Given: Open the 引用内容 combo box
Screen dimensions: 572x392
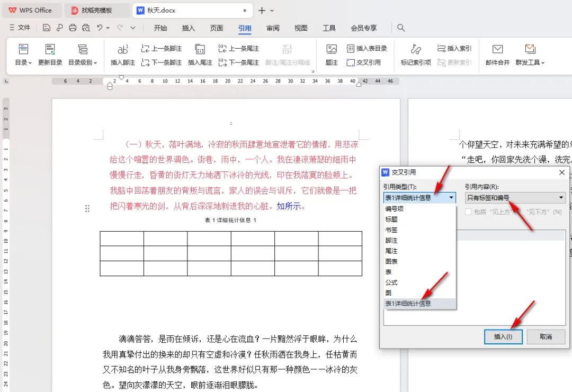Looking at the screenshot, I should [x=515, y=198].
